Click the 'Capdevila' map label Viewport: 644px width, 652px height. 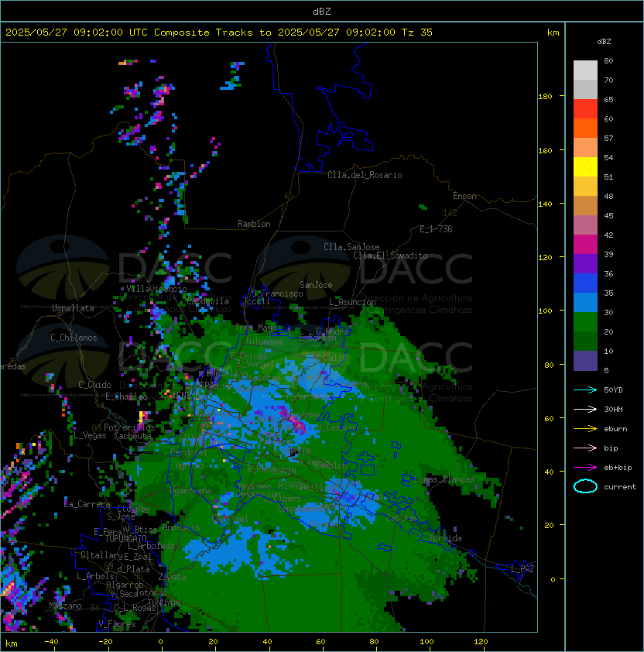click(x=207, y=301)
